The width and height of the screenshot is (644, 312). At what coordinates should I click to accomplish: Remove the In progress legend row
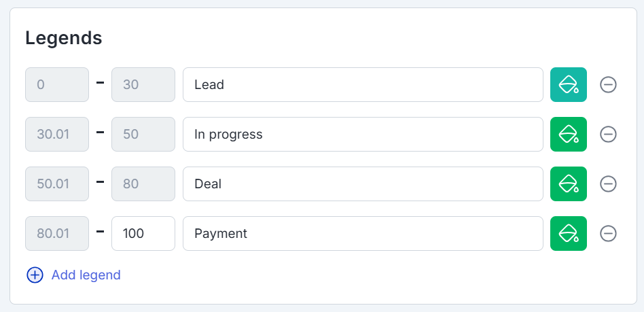[x=608, y=135]
